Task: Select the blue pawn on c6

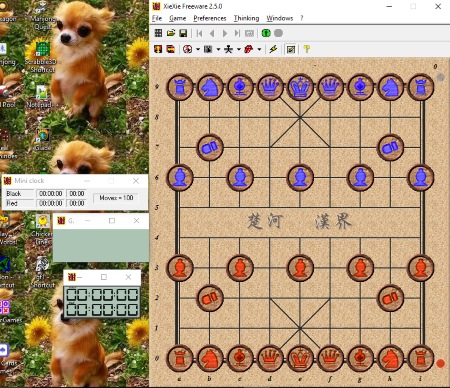Action: (240, 177)
